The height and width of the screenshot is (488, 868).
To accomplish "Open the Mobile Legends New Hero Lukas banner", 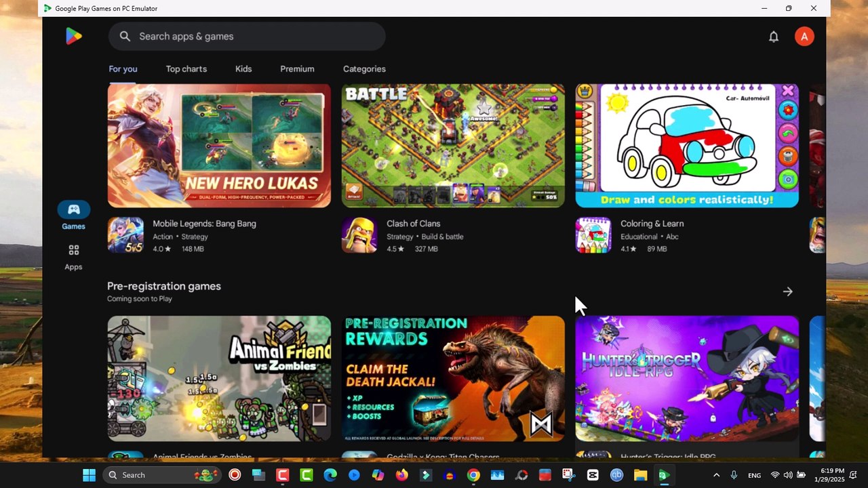I will 219,146.
